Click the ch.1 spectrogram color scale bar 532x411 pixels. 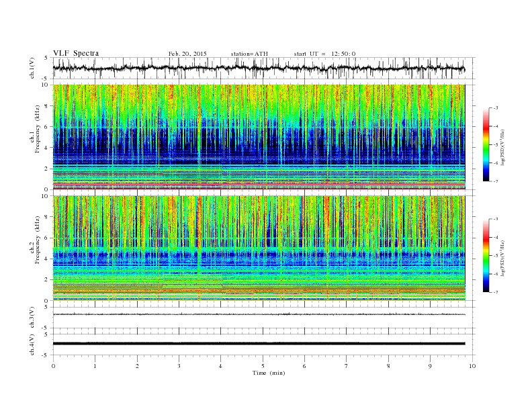(x=486, y=144)
